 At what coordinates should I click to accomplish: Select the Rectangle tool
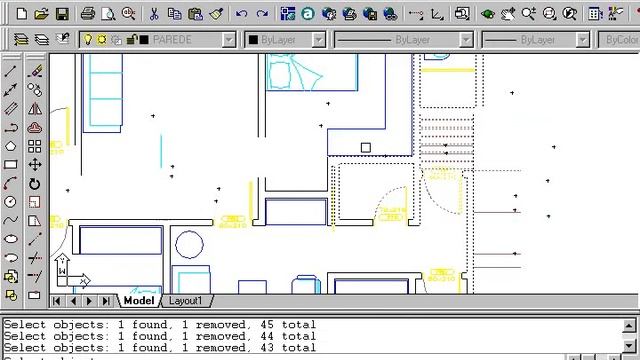click(x=11, y=164)
